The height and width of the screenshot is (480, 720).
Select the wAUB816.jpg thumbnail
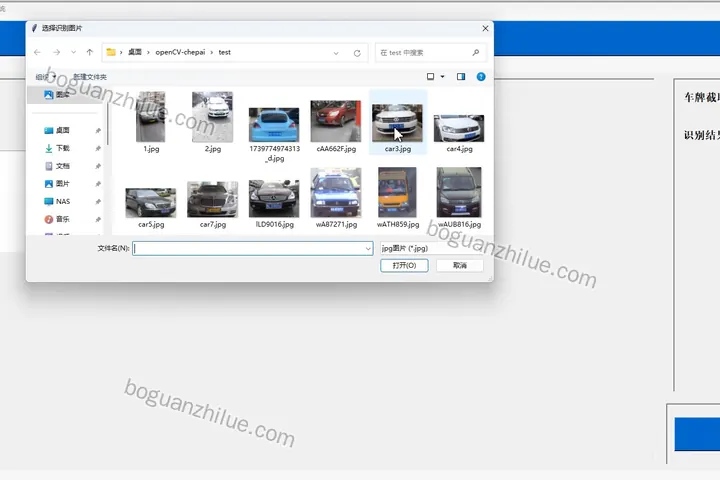click(x=459, y=192)
